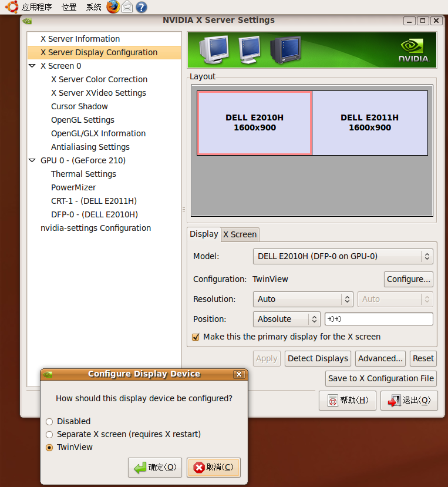Select DELL E2011H display in layout
This screenshot has width=448, height=487.
coord(370,123)
